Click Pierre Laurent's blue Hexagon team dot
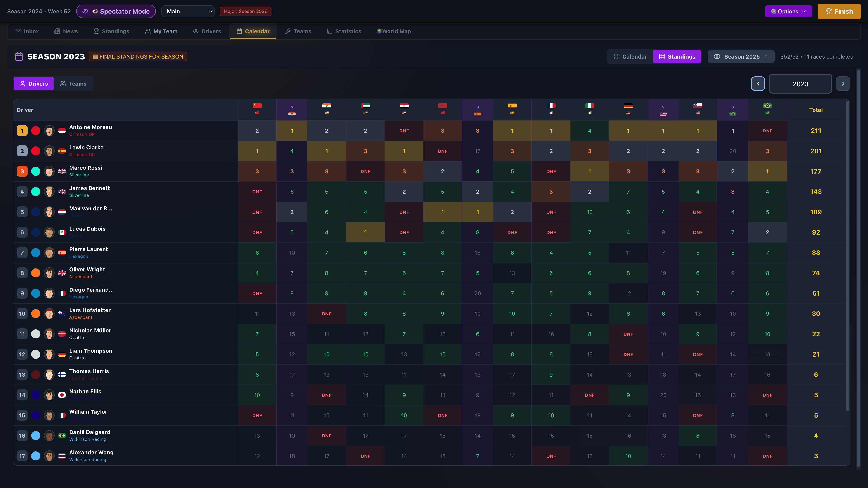Viewport: 868px width, 488px height. 36,253
